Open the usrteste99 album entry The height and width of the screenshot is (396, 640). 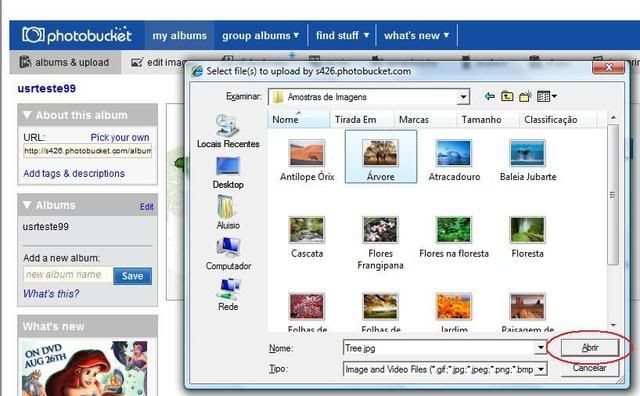46,227
